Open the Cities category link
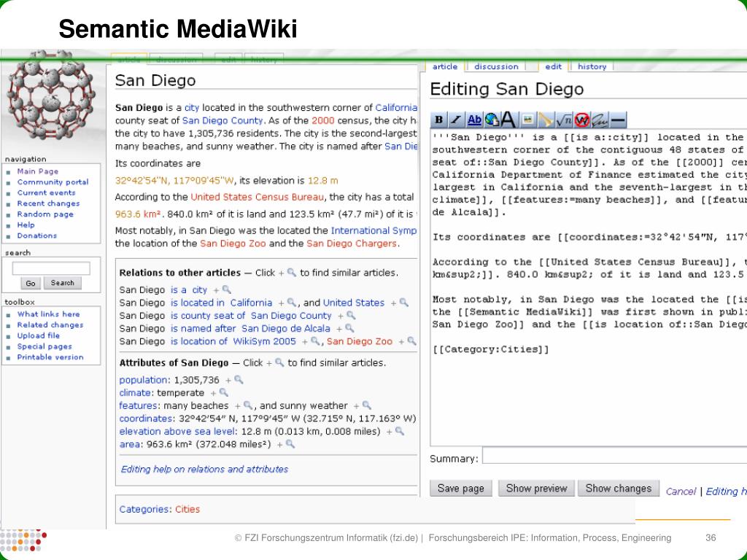 pos(187,509)
